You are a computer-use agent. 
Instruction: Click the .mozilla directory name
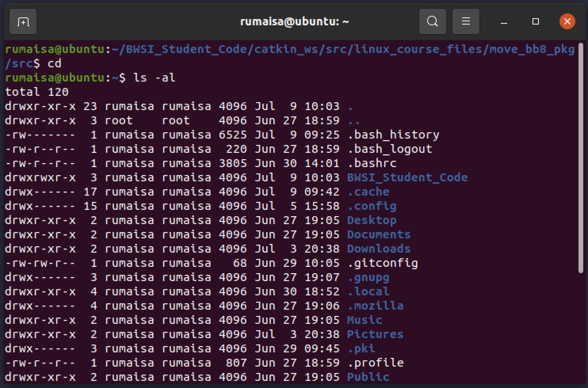[376, 306]
